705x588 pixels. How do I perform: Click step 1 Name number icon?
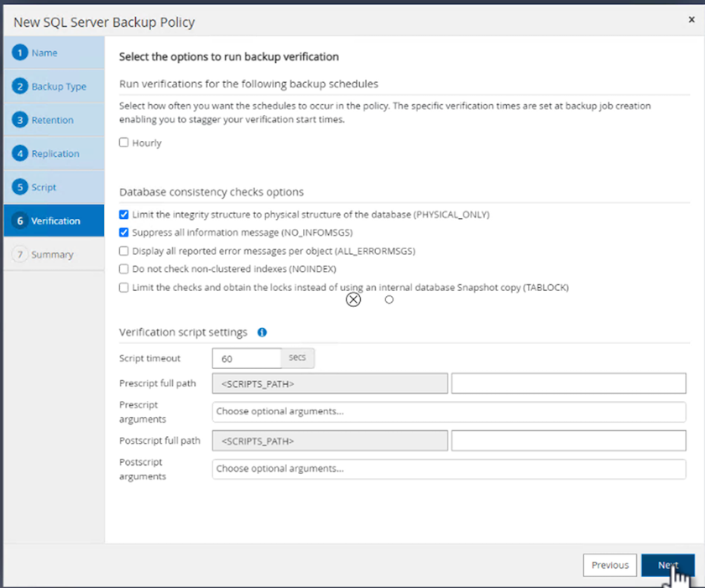pos(20,53)
